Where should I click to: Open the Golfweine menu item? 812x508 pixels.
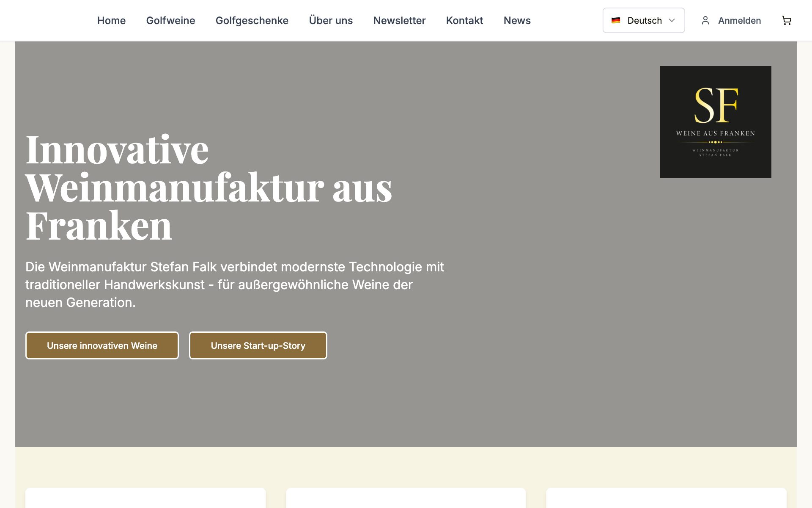tap(170, 20)
